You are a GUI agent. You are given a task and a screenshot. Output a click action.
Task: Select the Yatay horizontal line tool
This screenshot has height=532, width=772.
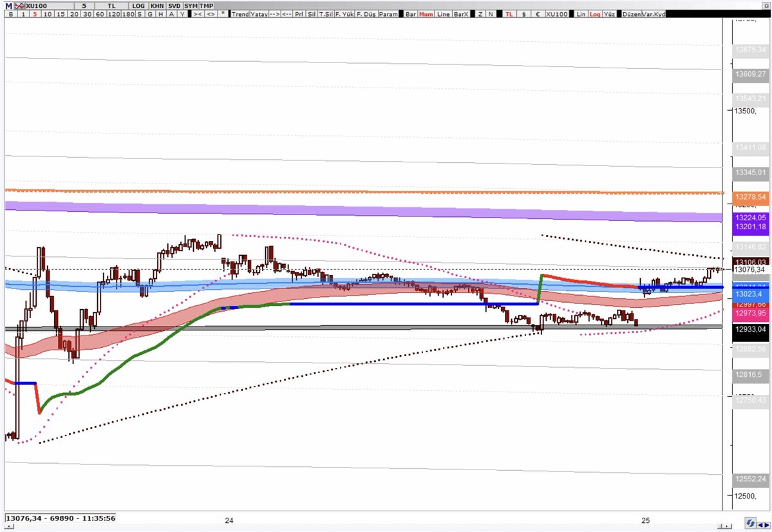(x=259, y=14)
